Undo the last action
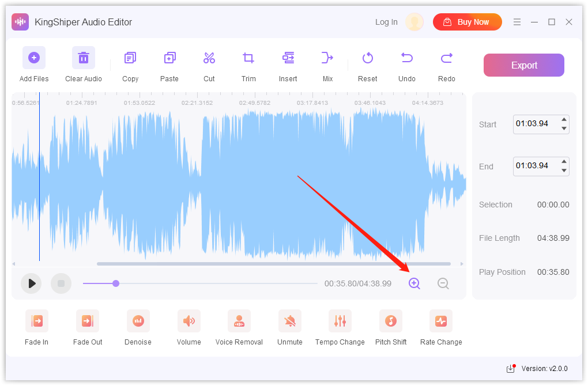The height and width of the screenshot is (386, 588). point(407,58)
